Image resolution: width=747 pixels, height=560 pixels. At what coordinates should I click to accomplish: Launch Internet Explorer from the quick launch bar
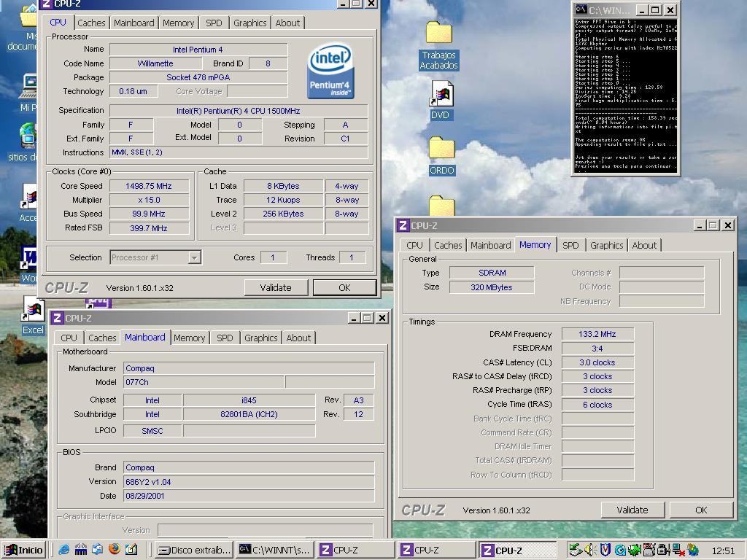64,550
